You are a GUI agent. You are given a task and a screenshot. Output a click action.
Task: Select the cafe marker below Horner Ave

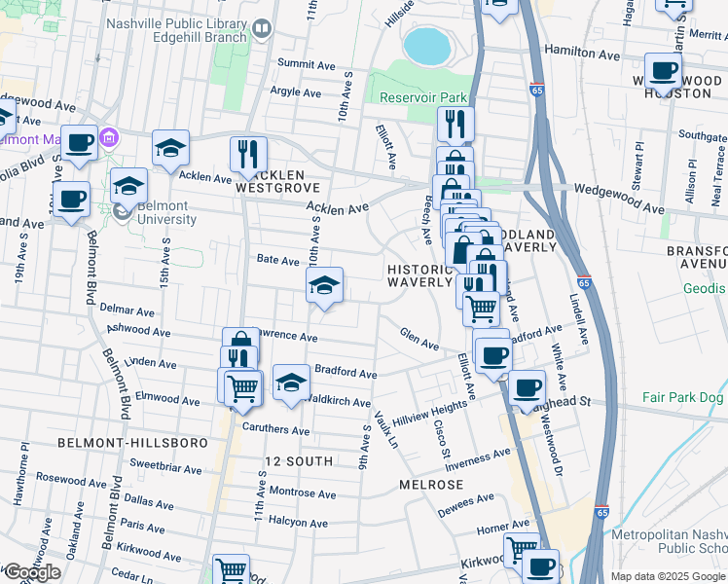coord(541,566)
